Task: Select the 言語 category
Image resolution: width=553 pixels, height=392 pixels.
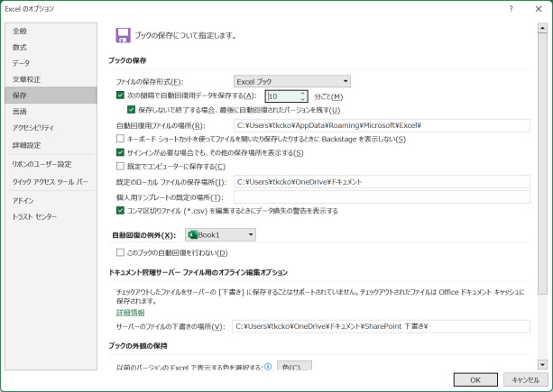Action: [51, 112]
